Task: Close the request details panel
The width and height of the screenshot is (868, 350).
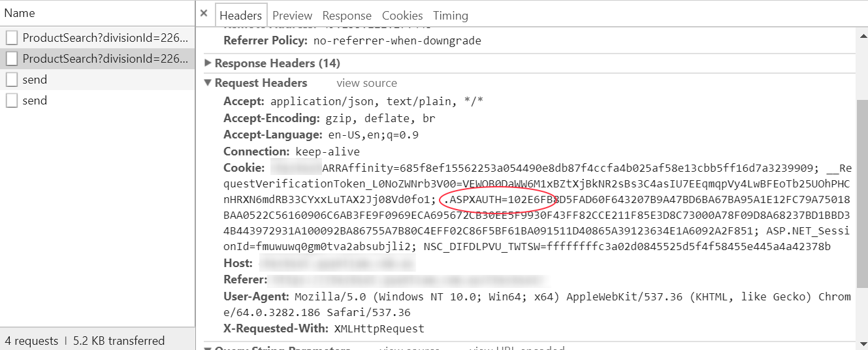Action: (204, 14)
